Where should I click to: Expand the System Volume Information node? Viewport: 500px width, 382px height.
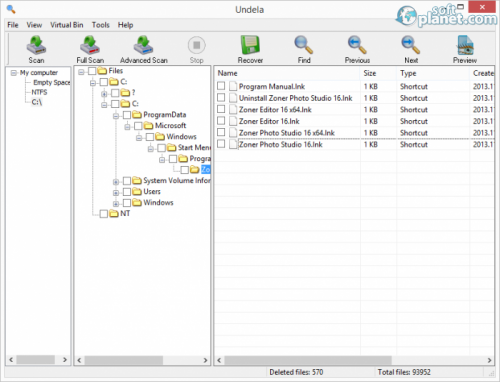[116, 182]
